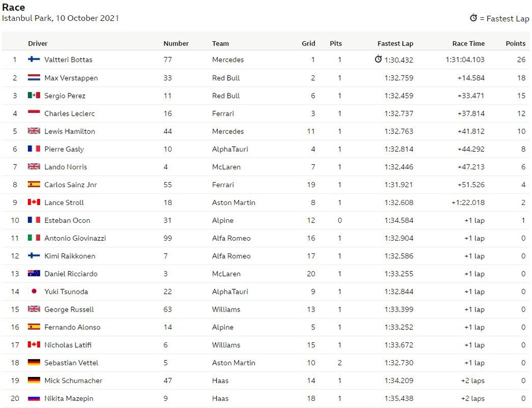Click the Australian flag beside Daniel Ricciardo
The height and width of the screenshot is (408, 532).
click(x=34, y=273)
